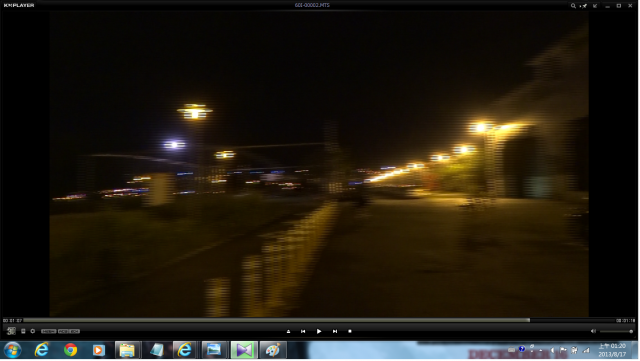Open the playlist editor icon
The image size is (640, 361).
pos(23,331)
